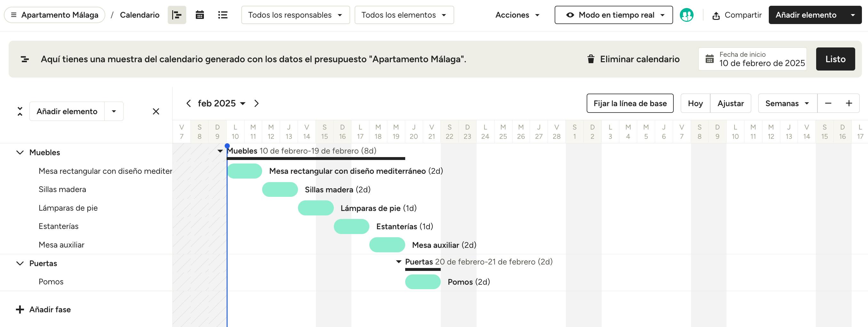Toggle Modo en tiempo real
This screenshot has width=868, height=327.
coord(613,15)
